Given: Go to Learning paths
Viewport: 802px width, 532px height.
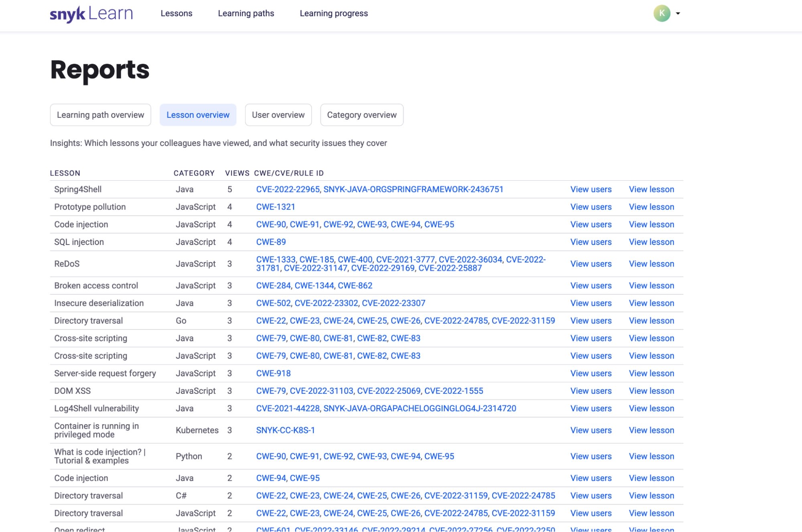Looking at the screenshot, I should 246,13.
